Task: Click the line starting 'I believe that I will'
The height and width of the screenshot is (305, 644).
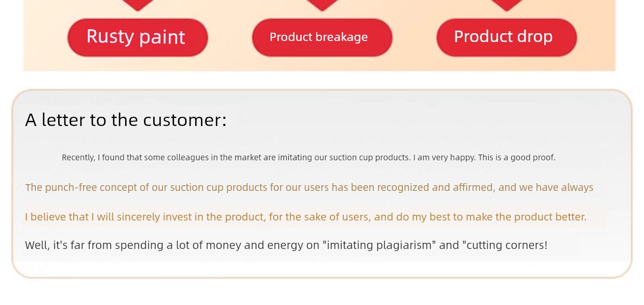Action: (x=306, y=217)
